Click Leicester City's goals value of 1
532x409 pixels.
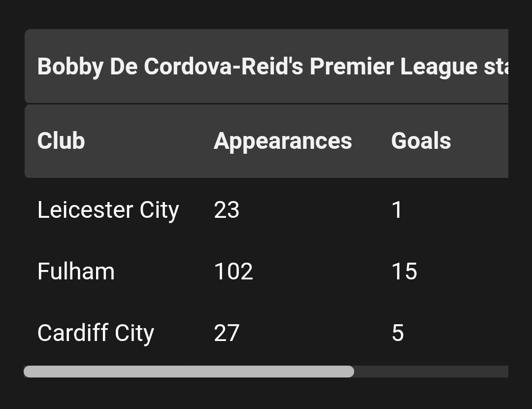[397, 210]
